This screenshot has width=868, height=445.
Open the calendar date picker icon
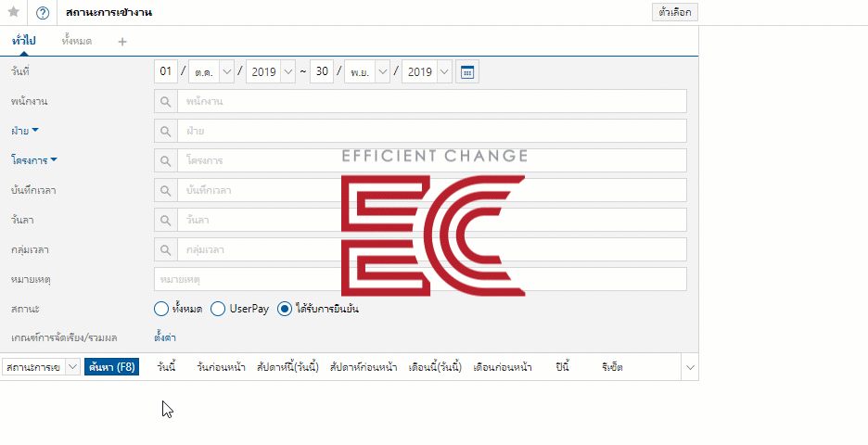[x=467, y=71]
